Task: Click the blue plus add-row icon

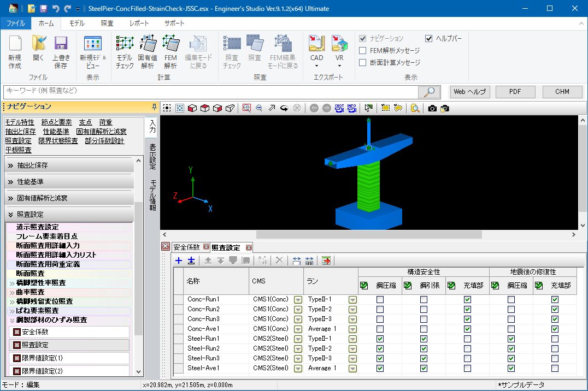Action: (179, 260)
